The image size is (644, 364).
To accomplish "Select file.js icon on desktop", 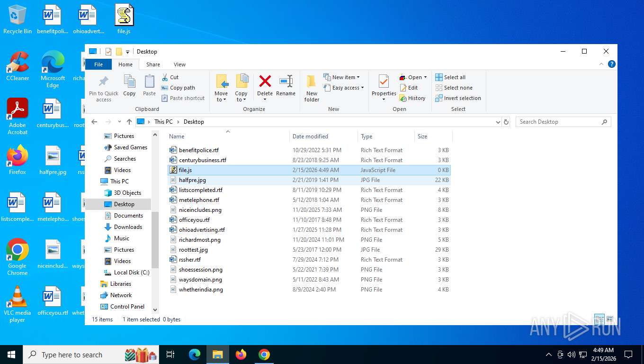I will coord(124,19).
